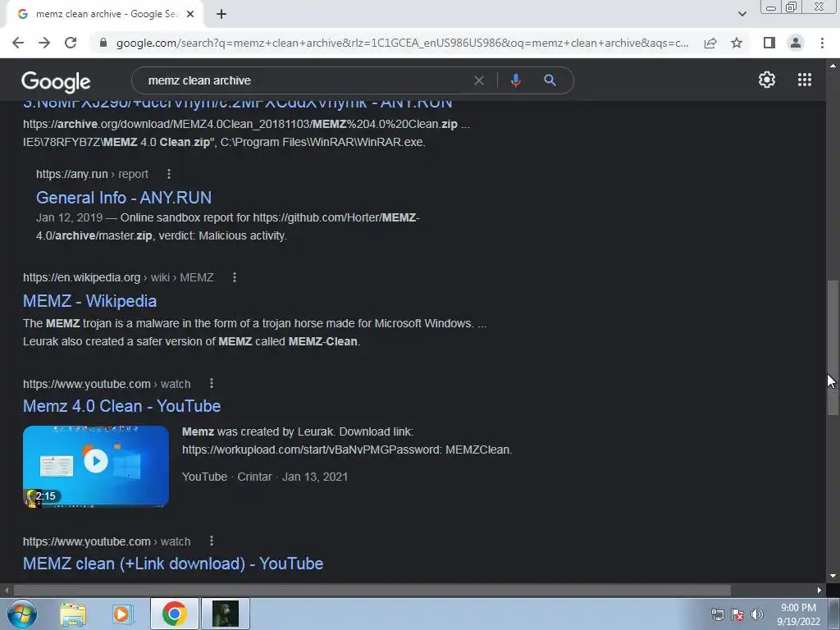This screenshot has height=630, width=840.
Task: Open MEMZ clean (+Link download) YouTube result
Action: pos(173,564)
